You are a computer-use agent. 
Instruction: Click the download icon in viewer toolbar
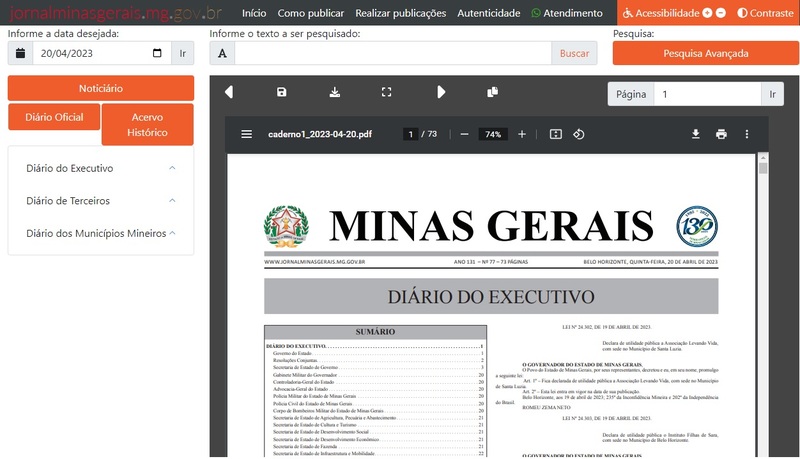tap(335, 92)
